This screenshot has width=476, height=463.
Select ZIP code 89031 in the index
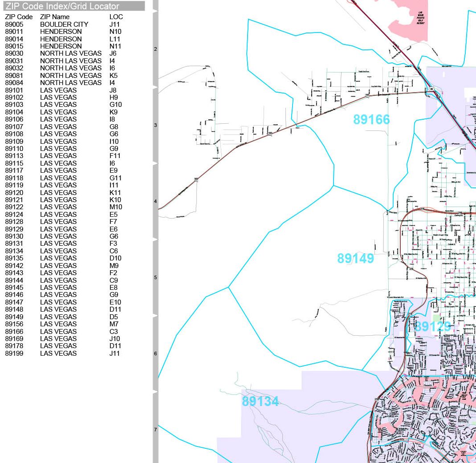click(x=14, y=61)
